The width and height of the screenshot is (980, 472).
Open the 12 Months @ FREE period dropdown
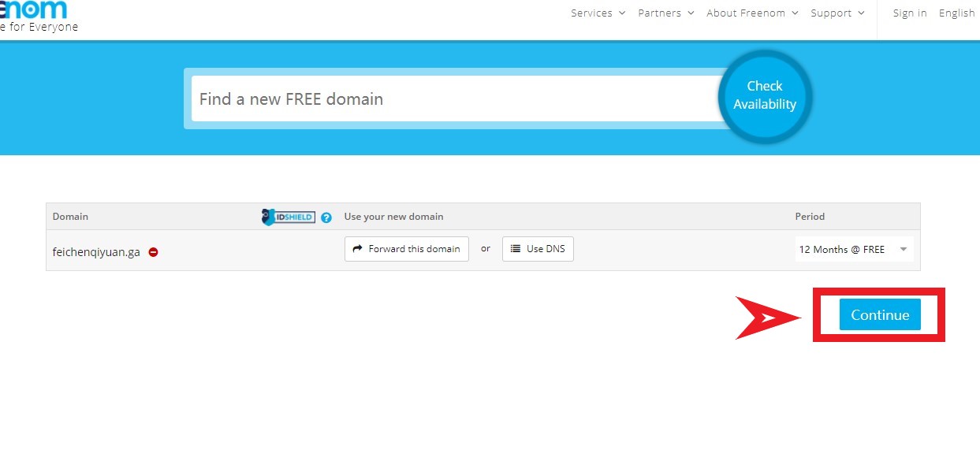(x=855, y=249)
